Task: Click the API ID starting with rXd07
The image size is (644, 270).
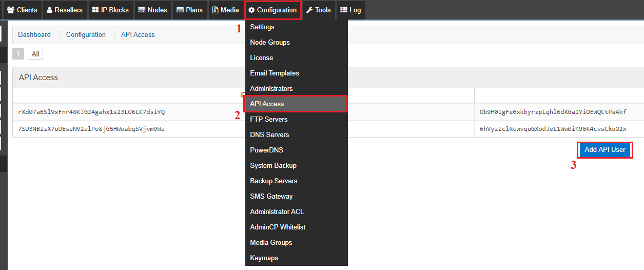Action: (91, 112)
